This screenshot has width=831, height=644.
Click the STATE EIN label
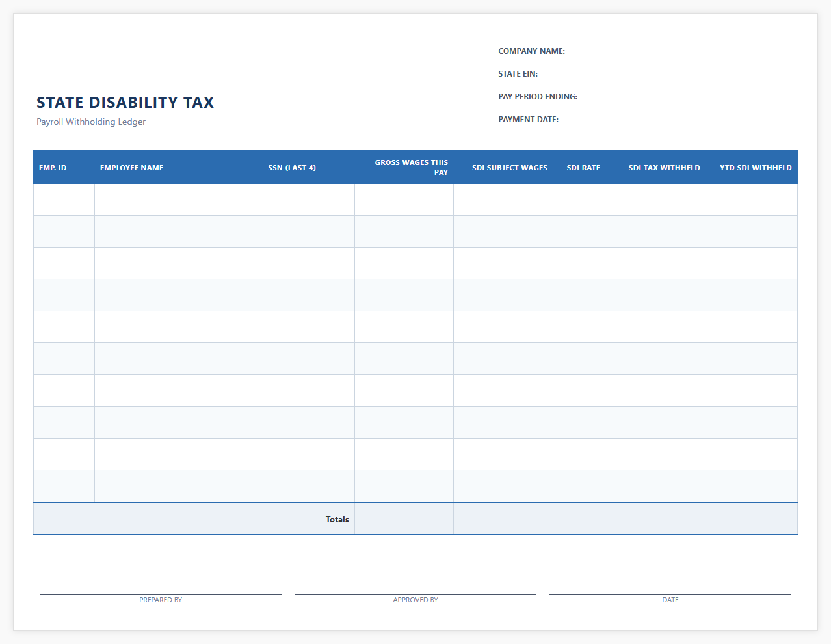click(x=518, y=74)
